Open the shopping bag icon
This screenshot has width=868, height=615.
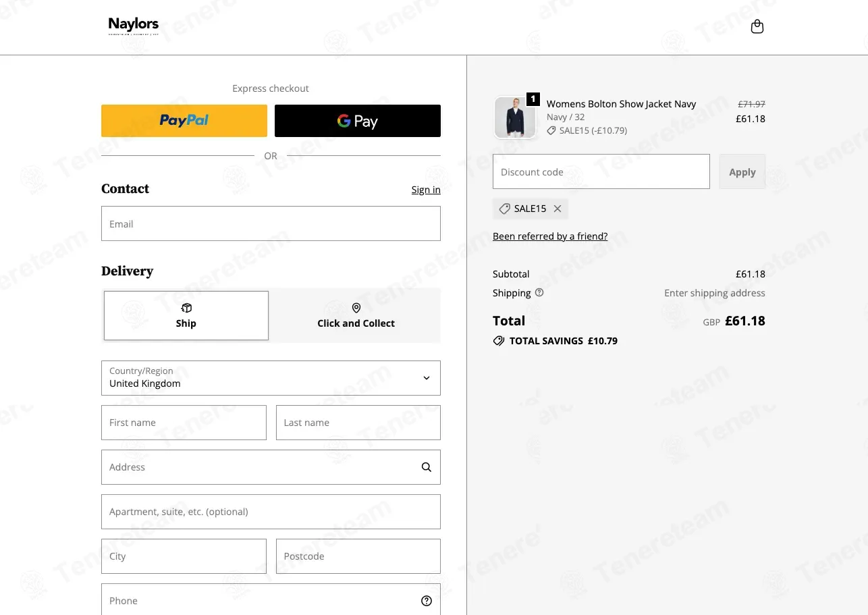tap(757, 27)
